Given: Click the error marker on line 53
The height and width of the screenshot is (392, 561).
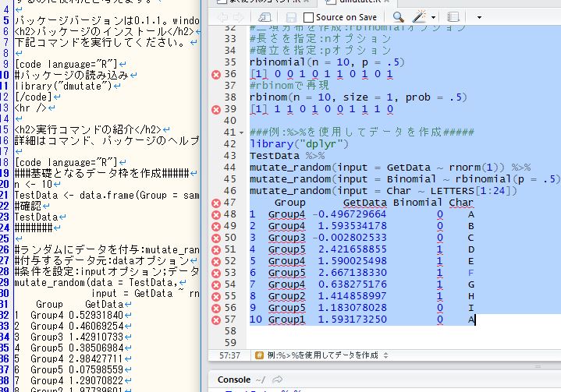Looking at the screenshot, I should point(216,274).
